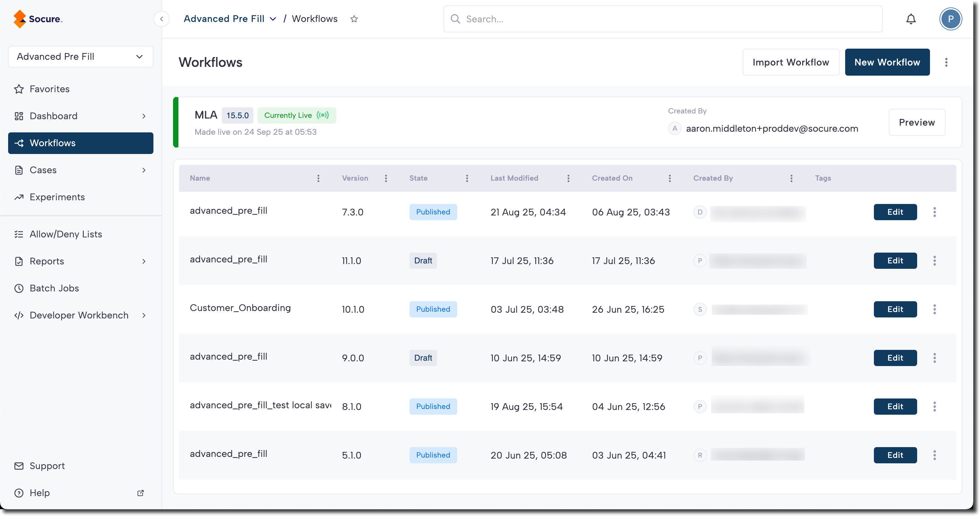980x516 pixels.
Task: Click the Import Workflow button
Action: point(790,62)
